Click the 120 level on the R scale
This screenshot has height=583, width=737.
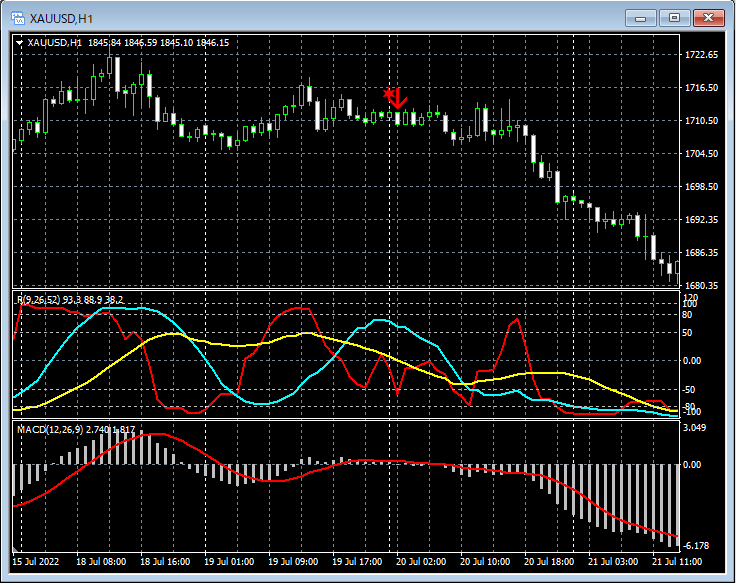pyautogui.click(x=691, y=297)
